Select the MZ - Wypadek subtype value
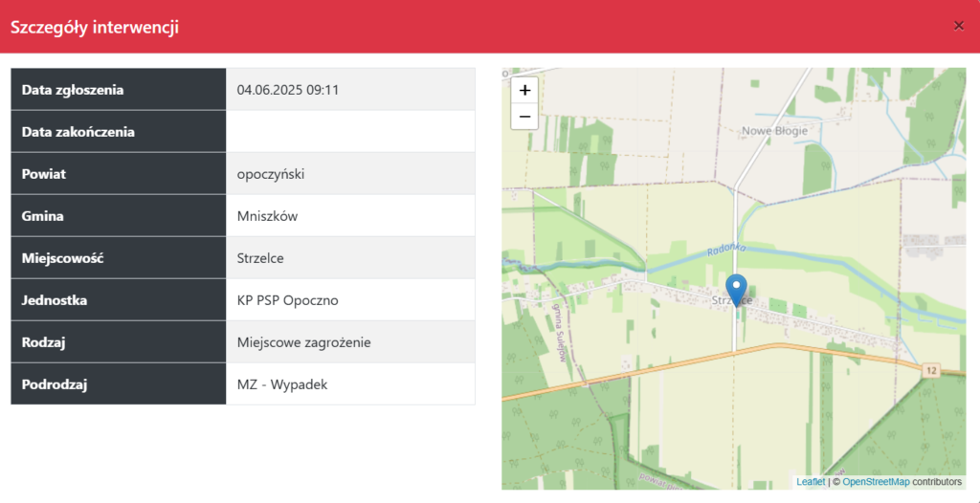 pos(282,384)
